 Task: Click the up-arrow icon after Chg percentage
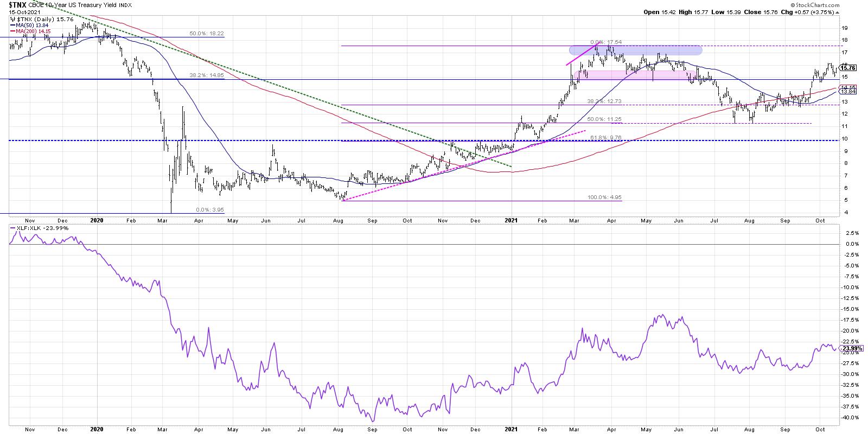coord(838,12)
